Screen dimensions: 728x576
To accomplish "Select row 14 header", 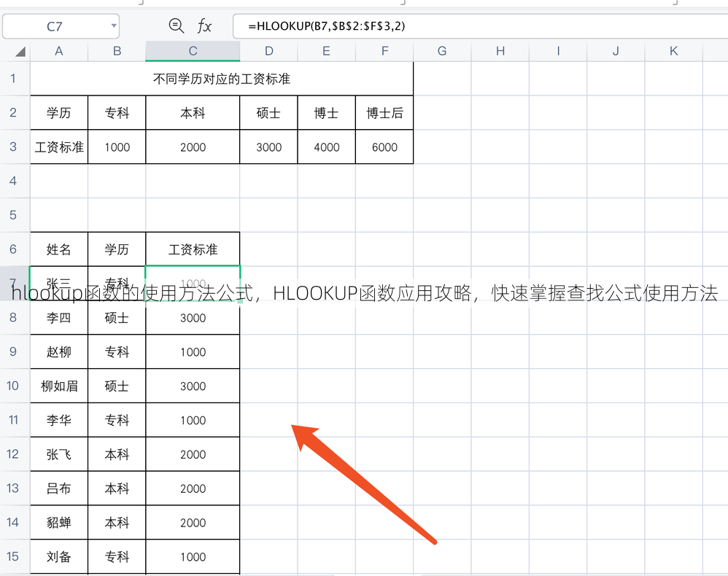I will [x=13, y=522].
